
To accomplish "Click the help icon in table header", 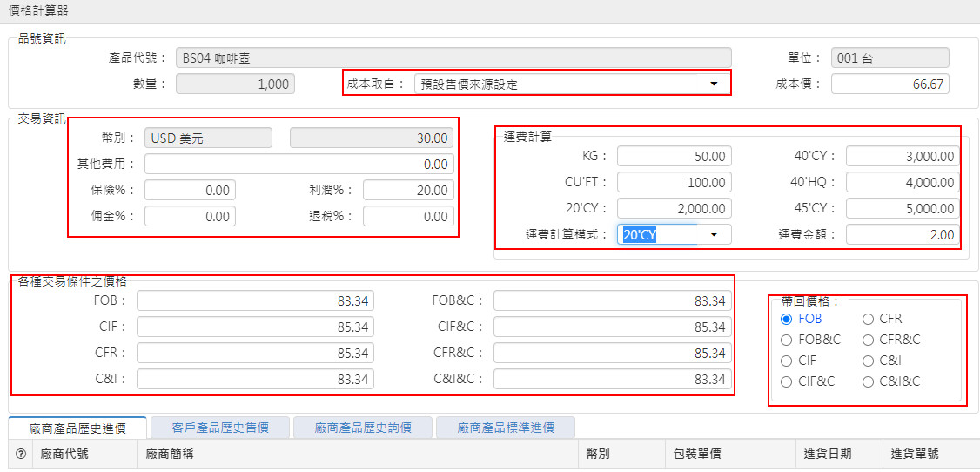I will 21,454.
